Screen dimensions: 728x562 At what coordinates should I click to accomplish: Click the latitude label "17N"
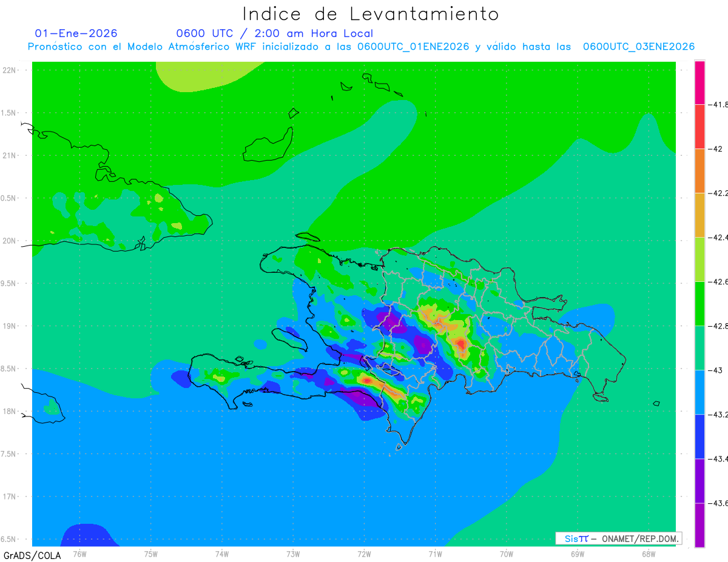point(10,497)
